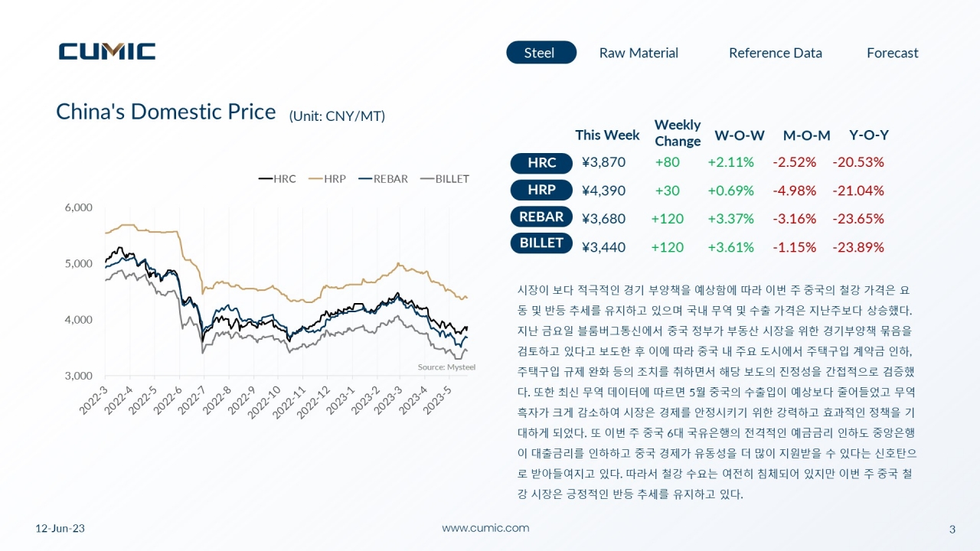The width and height of the screenshot is (980, 551).
Task: Click the 12-Jun-23 date footer
Action: click(x=61, y=529)
